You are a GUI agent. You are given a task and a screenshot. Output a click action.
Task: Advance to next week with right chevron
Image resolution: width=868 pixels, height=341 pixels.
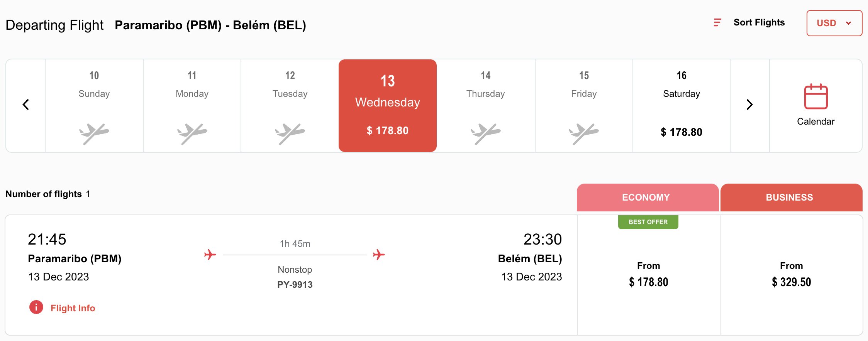point(749,105)
